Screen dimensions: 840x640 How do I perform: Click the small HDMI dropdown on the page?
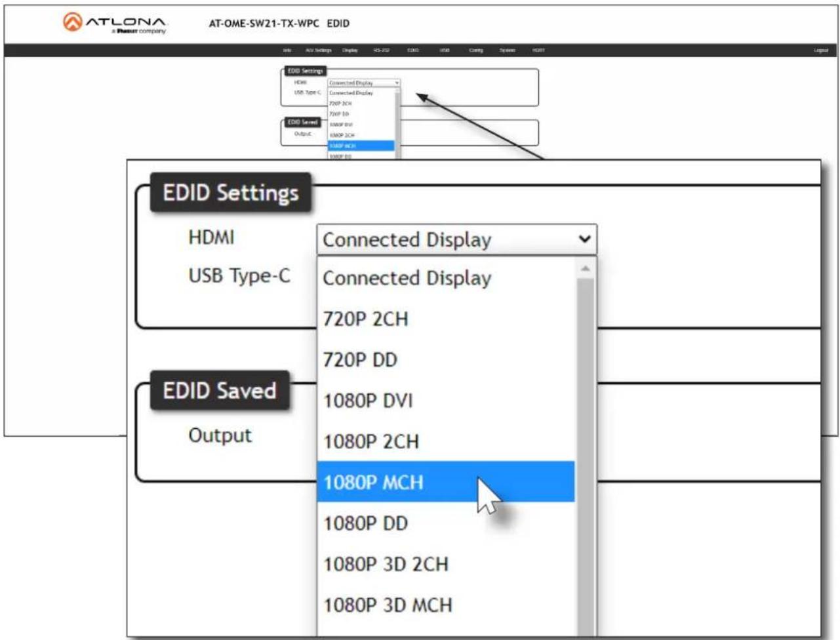364,83
